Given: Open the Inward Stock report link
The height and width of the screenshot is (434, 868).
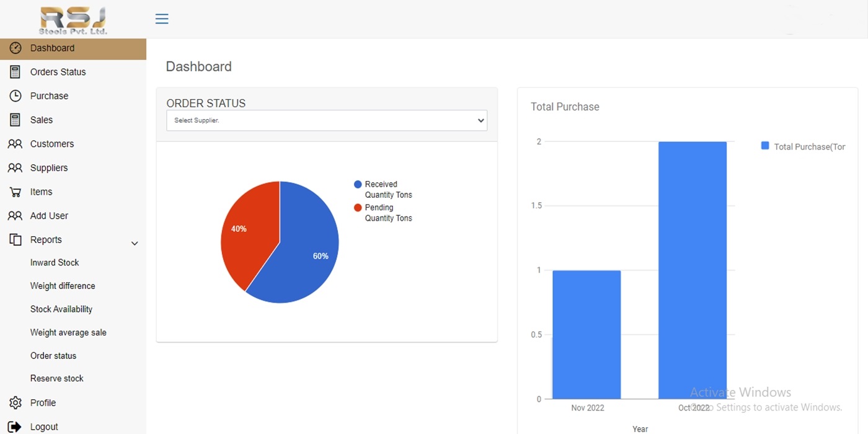Looking at the screenshot, I should (55, 262).
